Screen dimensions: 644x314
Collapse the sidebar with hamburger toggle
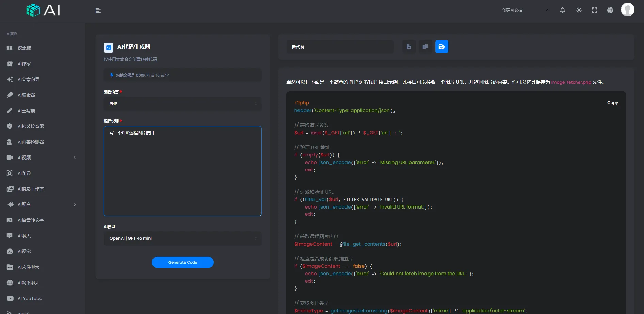pyautogui.click(x=98, y=11)
